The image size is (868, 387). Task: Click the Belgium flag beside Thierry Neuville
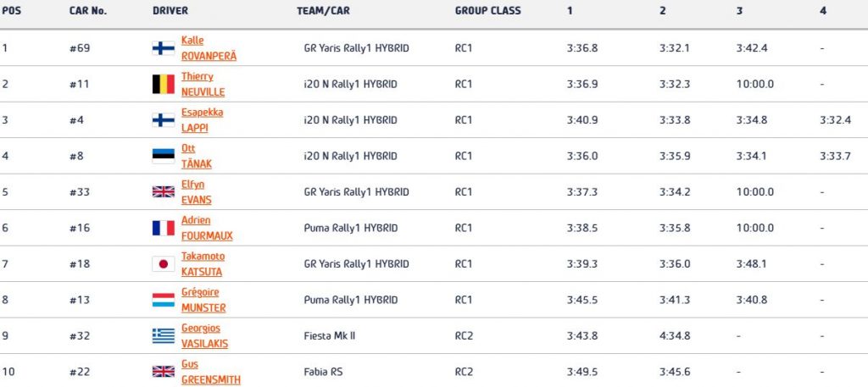(164, 84)
